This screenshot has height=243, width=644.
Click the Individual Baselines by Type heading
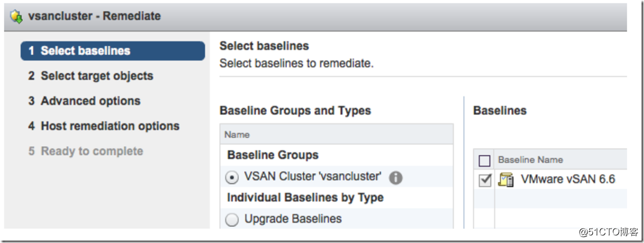click(305, 197)
